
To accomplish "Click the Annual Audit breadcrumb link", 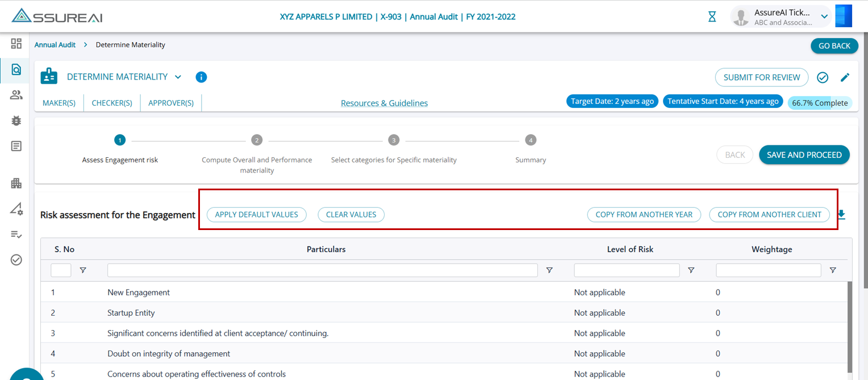I will pos(55,44).
